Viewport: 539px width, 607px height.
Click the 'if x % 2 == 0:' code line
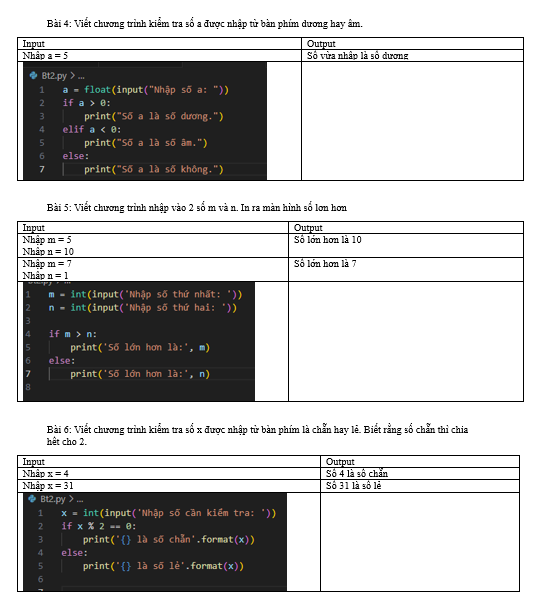[99, 526]
